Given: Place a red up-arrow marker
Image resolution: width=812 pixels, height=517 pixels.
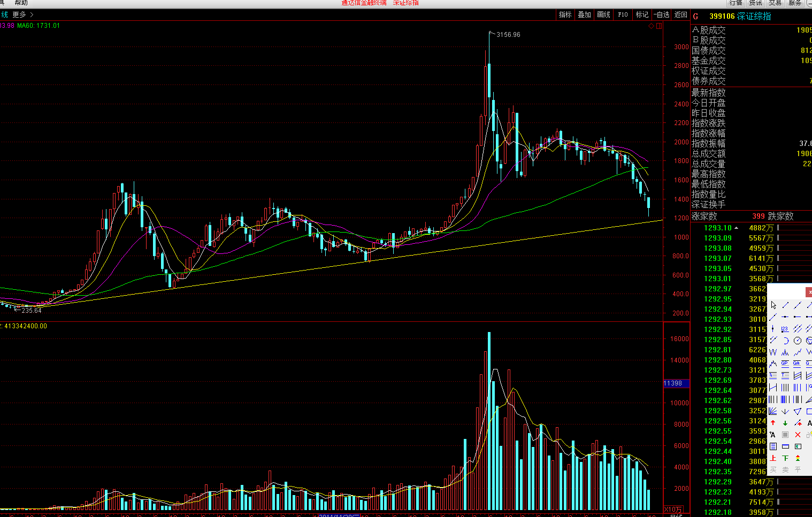Looking at the screenshot, I should (x=773, y=423).
